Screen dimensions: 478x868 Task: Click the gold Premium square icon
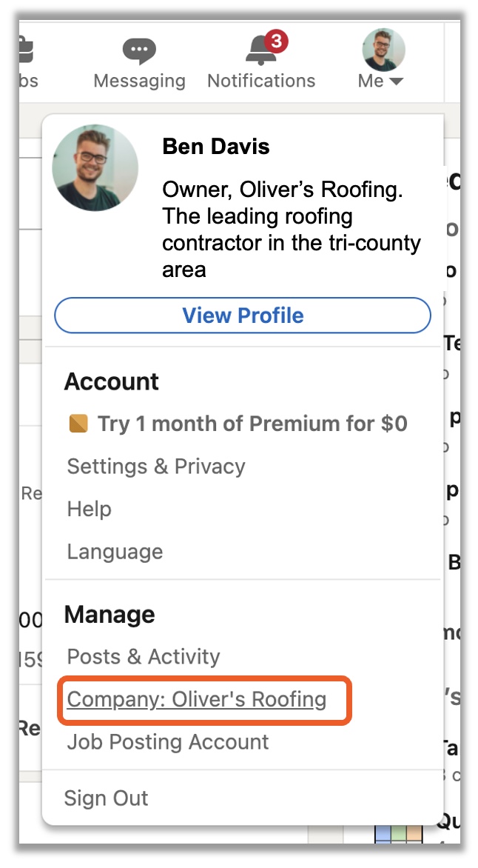point(78,424)
